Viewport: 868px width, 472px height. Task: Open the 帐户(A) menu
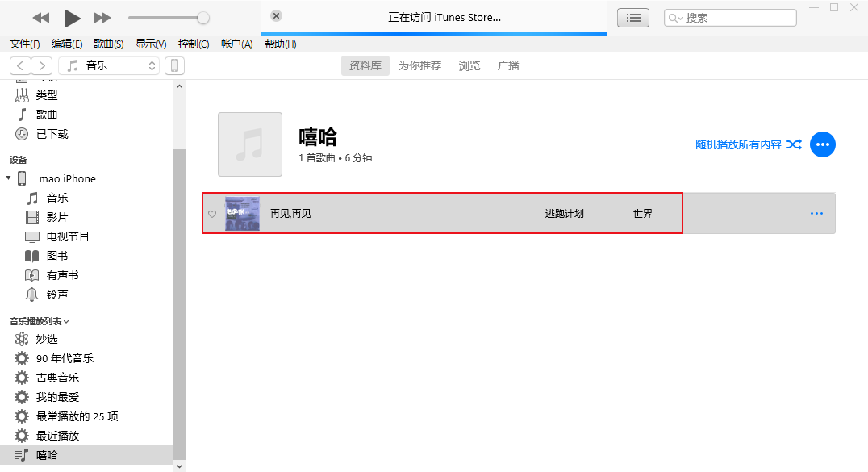(237, 44)
